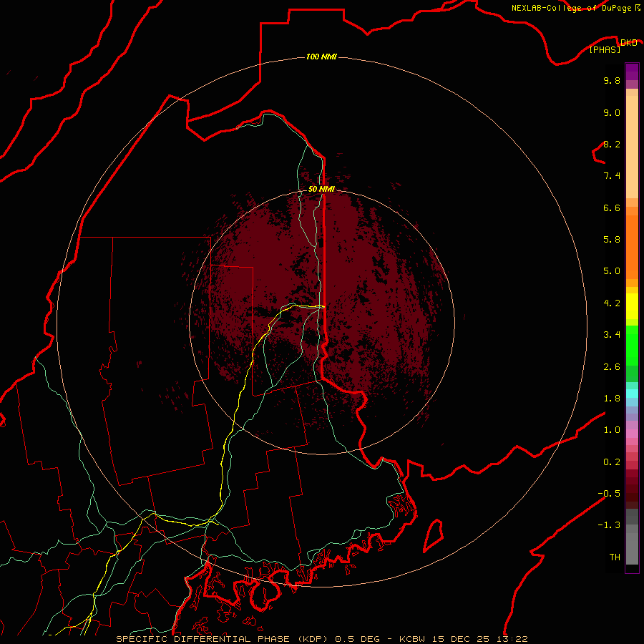The width and height of the screenshot is (644, 644).
Task: Click the 13:22 timestamp
Action: coord(512,639)
